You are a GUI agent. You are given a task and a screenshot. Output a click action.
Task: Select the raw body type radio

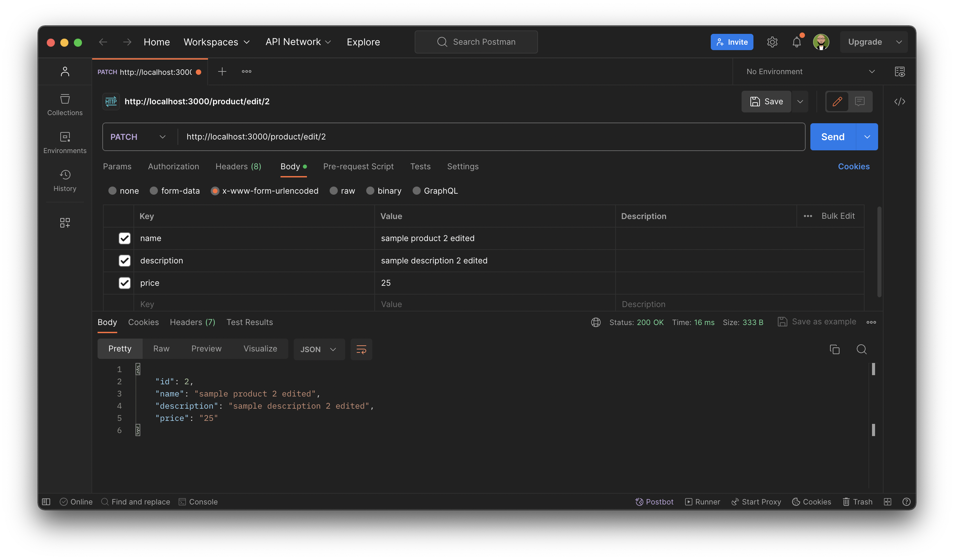click(333, 191)
